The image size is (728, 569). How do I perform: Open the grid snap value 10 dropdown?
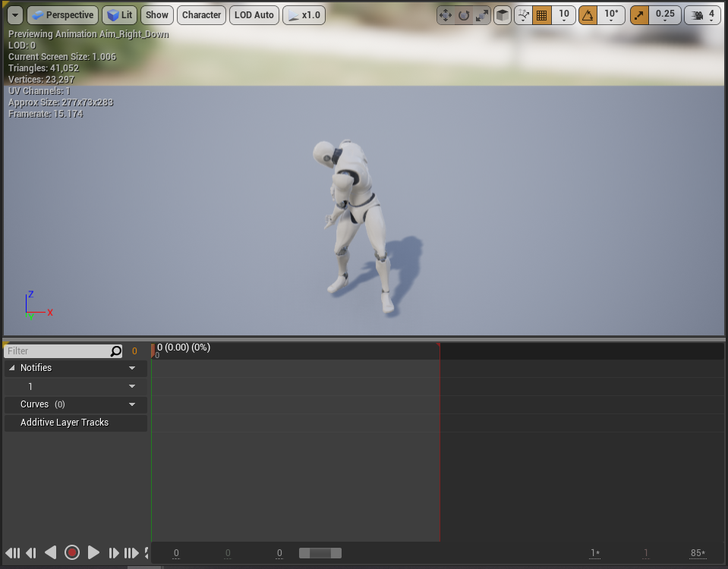(563, 15)
